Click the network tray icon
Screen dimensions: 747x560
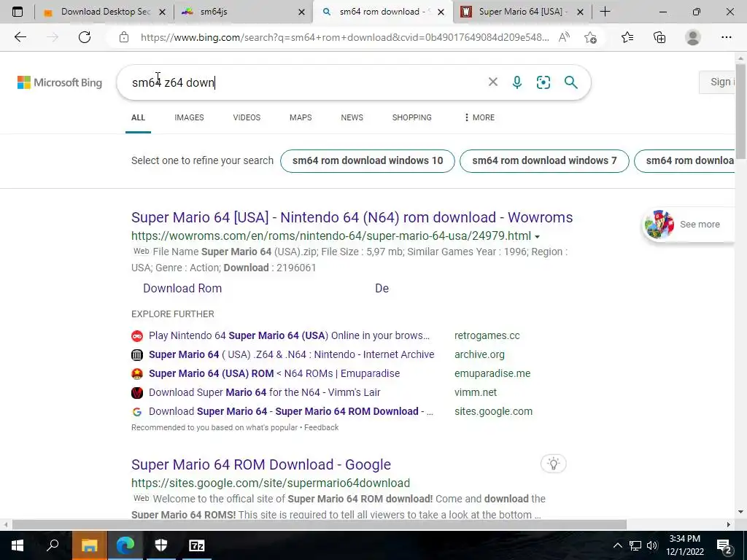pos(635,545)
